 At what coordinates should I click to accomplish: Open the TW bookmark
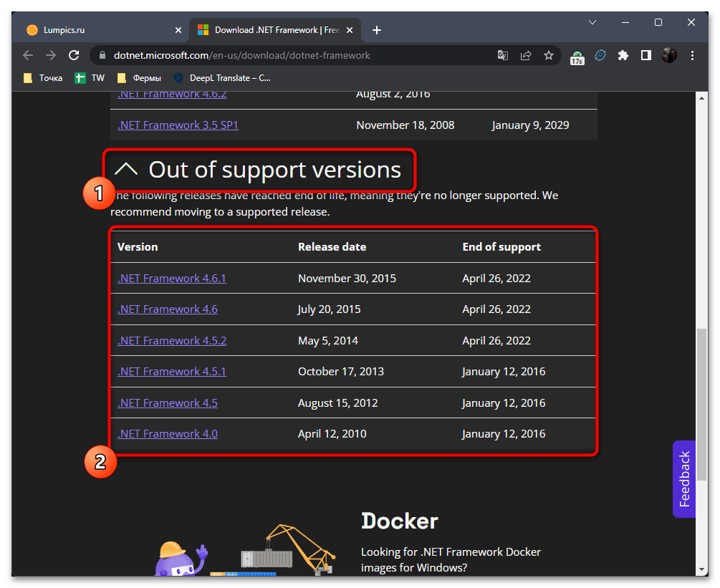90,78
